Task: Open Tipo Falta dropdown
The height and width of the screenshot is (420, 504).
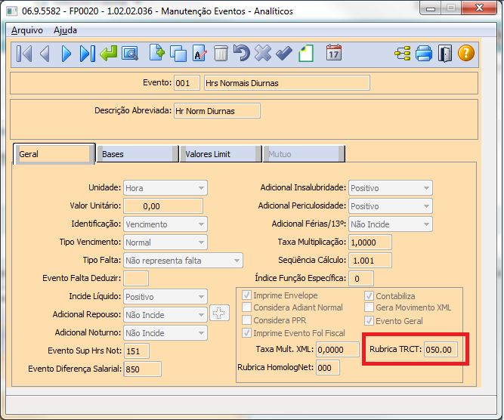Action: (183, 261)
